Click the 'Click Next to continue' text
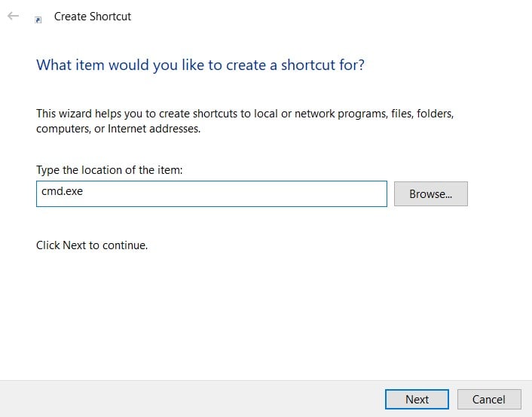Image resolution: width=532 pixels, height=417 pixels. (x=92, y=245)
